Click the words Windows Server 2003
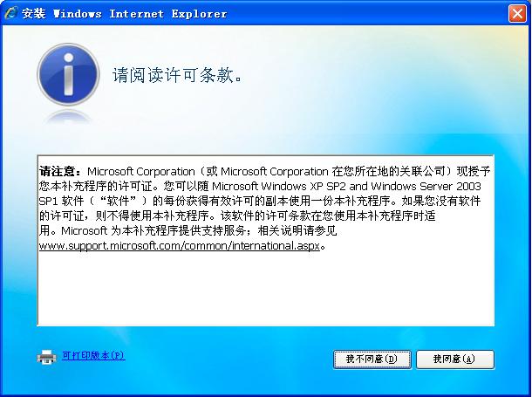 (426, 187)
